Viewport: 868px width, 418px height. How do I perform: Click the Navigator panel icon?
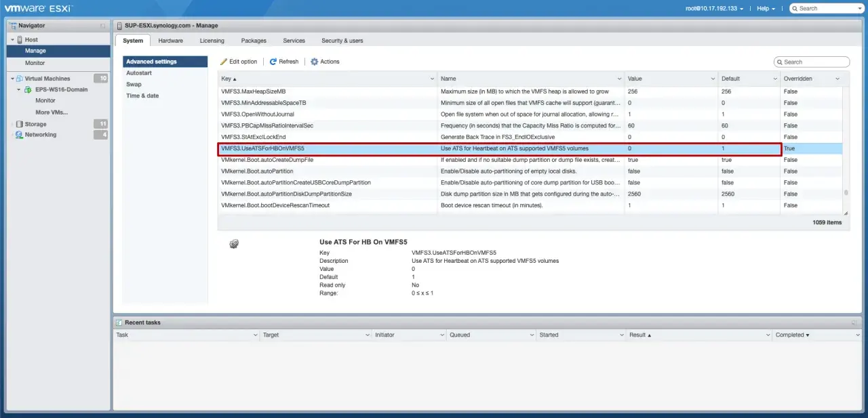pos(14,25)
